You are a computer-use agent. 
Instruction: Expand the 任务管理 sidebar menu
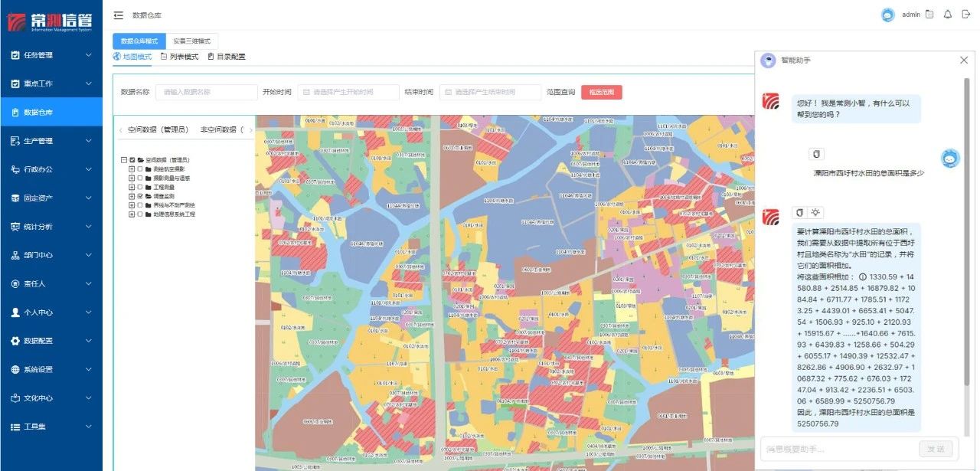click(51, 55)
